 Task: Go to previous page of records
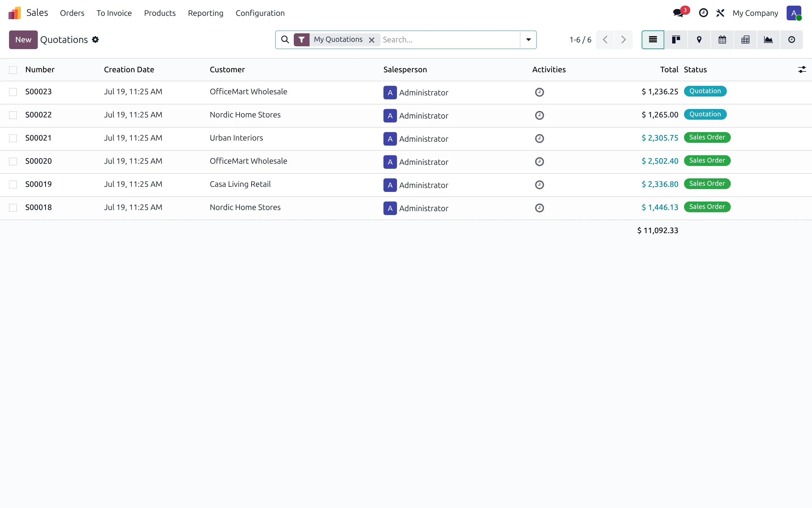click(605, 40)
